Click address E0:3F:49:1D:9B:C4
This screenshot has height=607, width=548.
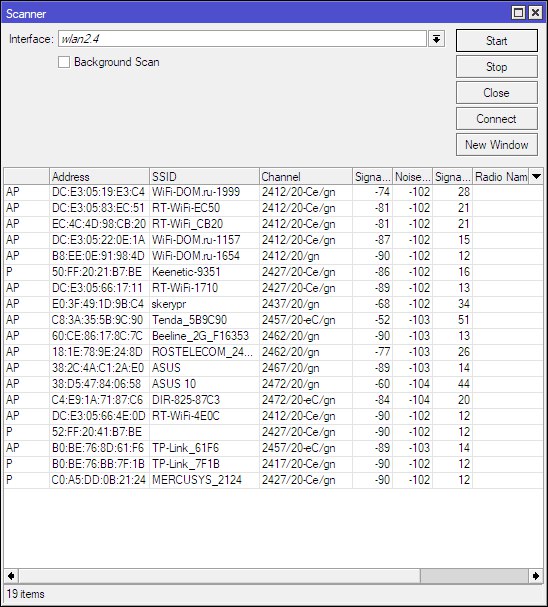coord(98,304)
